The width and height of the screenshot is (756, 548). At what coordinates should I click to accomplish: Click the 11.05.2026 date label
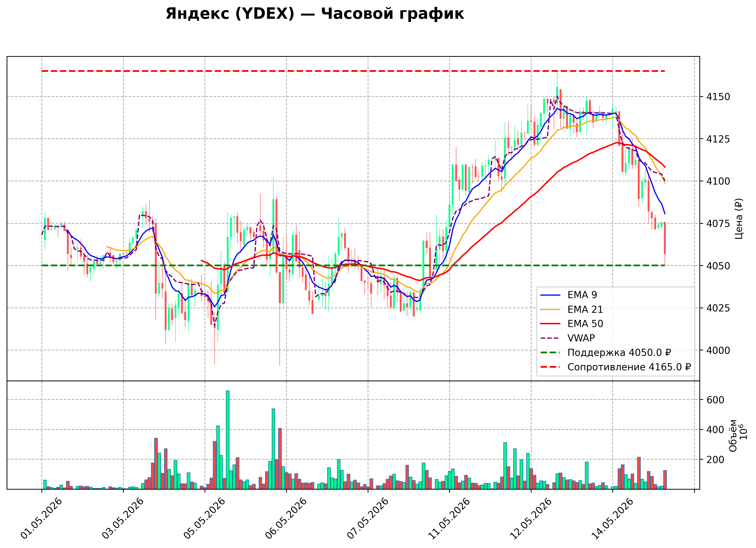pos(449,519)
